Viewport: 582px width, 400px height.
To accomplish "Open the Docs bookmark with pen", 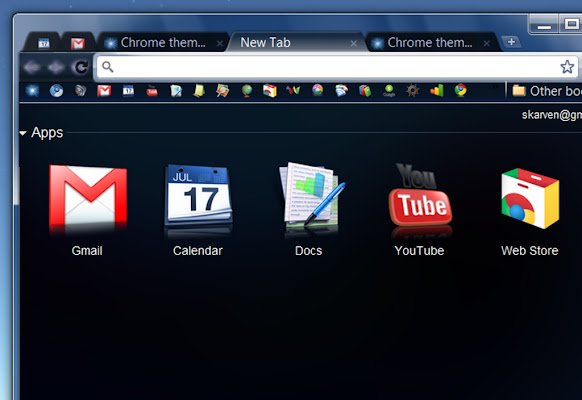I will [x=176, y=91].
